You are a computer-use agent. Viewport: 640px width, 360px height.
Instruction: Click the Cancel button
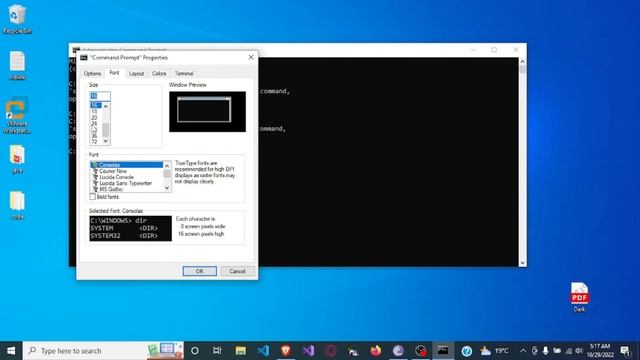[237, 271]
